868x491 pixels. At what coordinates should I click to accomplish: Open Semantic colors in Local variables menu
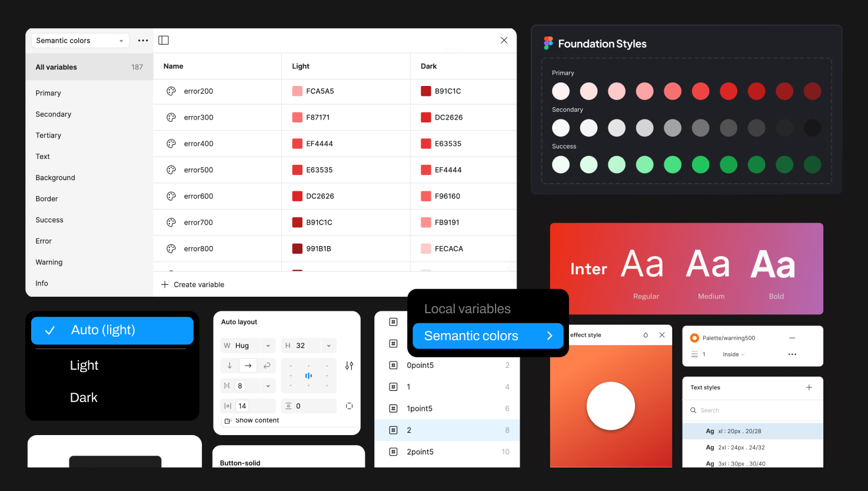click(488, 336)
